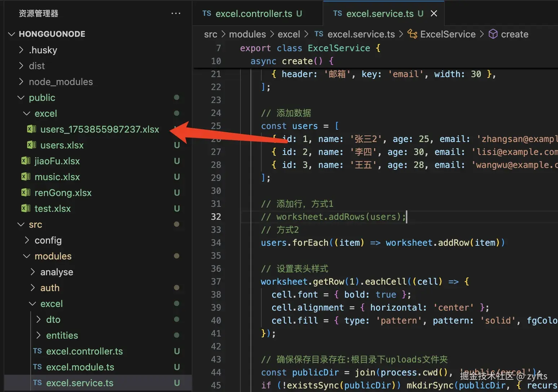Click the TS icon in the excel.service.ts tab
Viewport: 558px width, 392px height.
pos(338,13)
